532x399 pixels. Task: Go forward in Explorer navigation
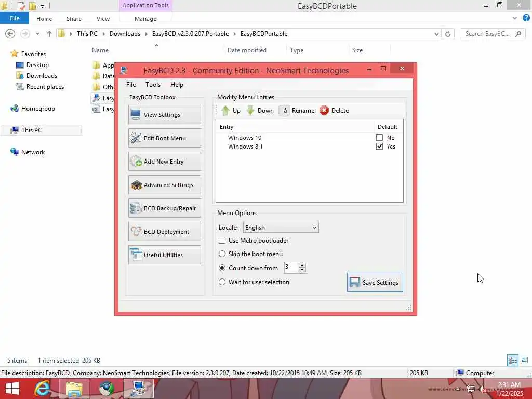click(25, 34)
